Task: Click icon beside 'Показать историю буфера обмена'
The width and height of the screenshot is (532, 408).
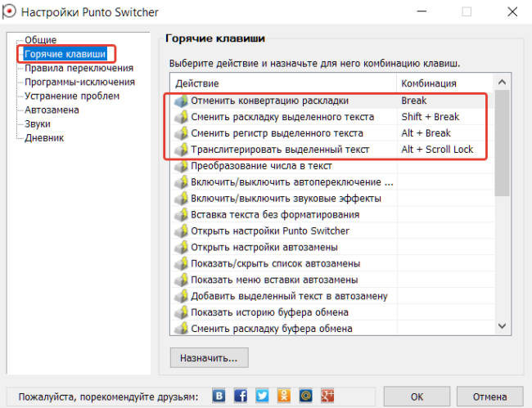Action: [x=181, y=312]
